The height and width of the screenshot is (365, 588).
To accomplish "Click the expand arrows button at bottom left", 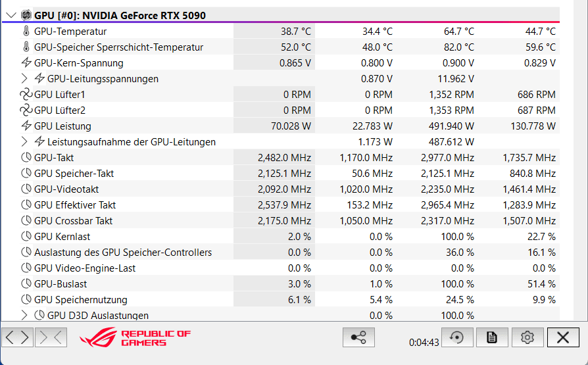I will pos(18,337).
